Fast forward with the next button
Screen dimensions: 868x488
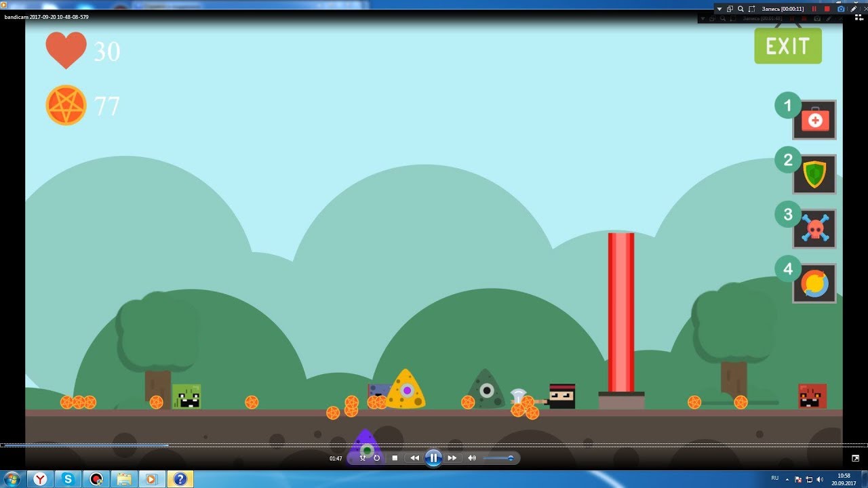coord(452,458)
